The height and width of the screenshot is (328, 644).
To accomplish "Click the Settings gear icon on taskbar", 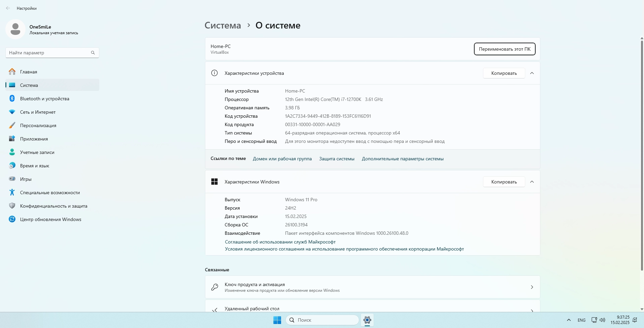I will coord(367,320).
